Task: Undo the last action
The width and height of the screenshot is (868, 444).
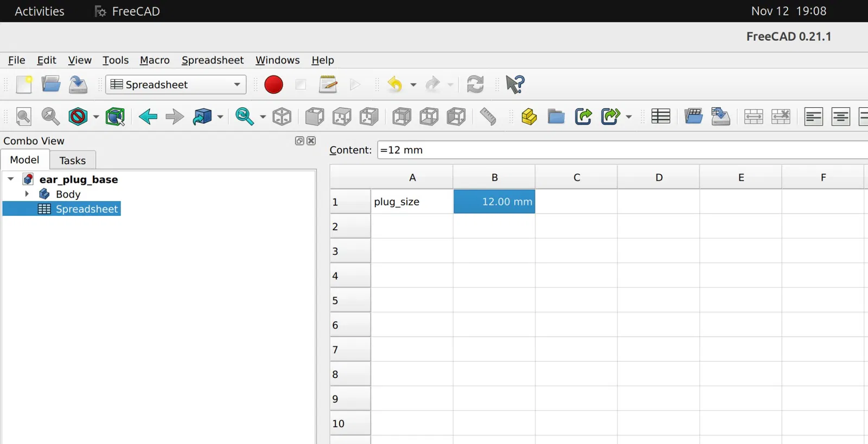Action: click(395, 85)
